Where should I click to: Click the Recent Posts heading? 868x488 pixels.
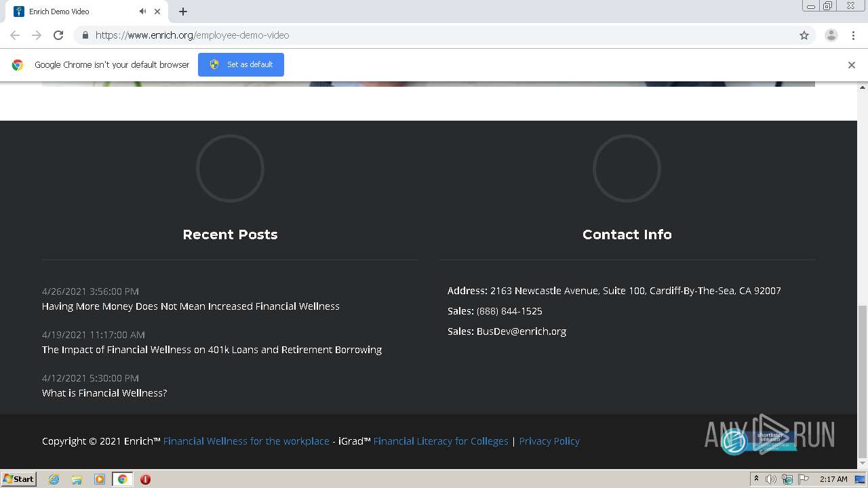point(230,235)
